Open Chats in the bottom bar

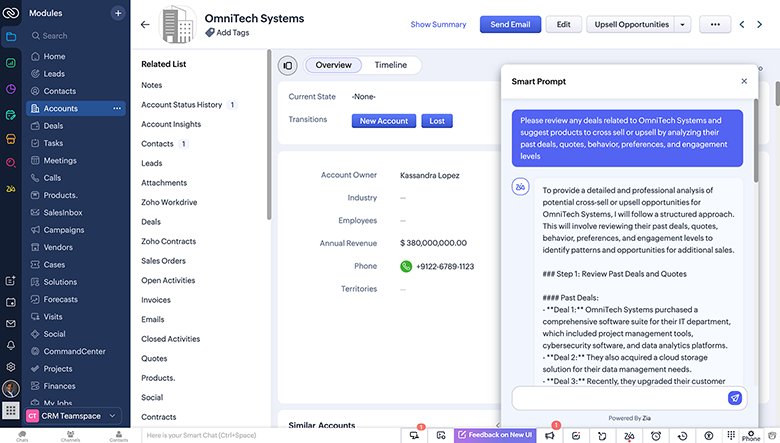(x=22, y=436)
